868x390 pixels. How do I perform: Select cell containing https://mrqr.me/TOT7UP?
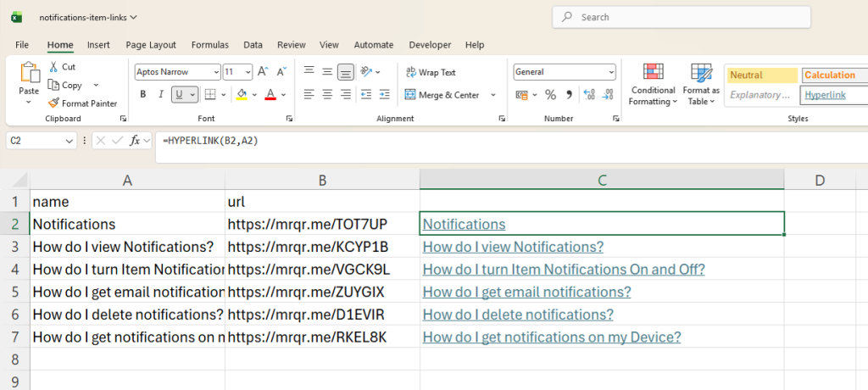[x=322, y=224]
